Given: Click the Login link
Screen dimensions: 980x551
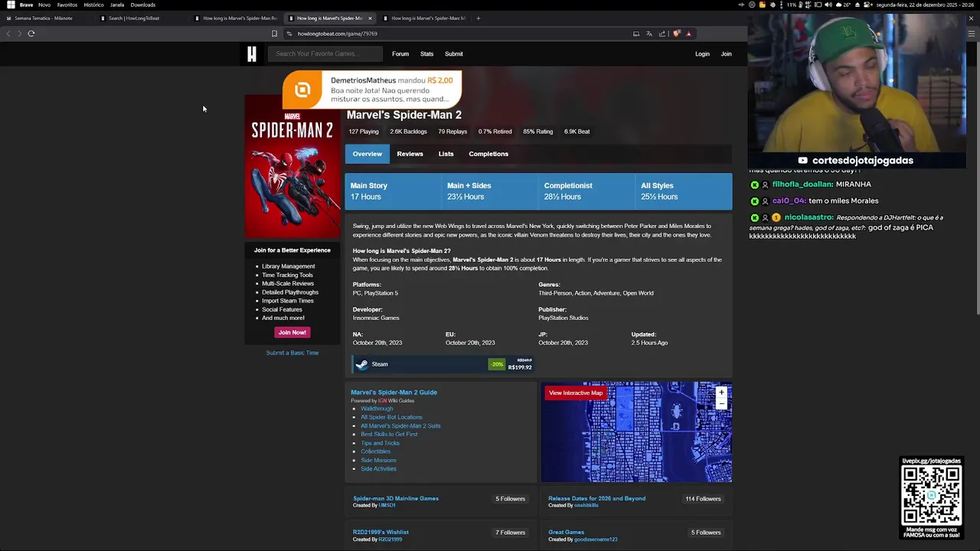Looking at the screenshot, I should click(702, 54).
